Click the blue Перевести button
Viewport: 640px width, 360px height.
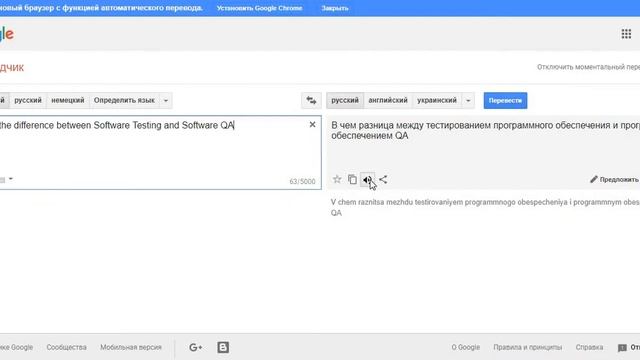(x=505, y=100)
